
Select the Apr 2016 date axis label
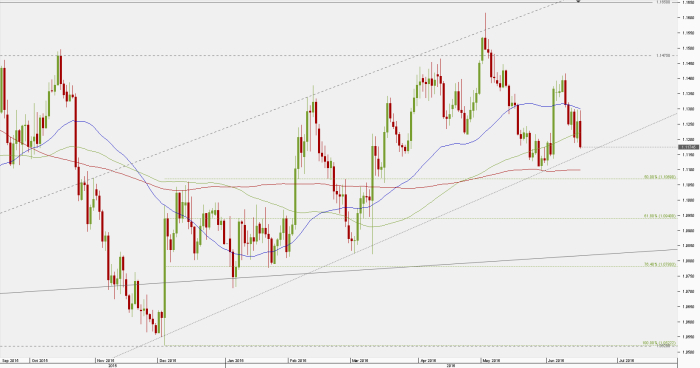pyautogui.click(x=428, y=360)
